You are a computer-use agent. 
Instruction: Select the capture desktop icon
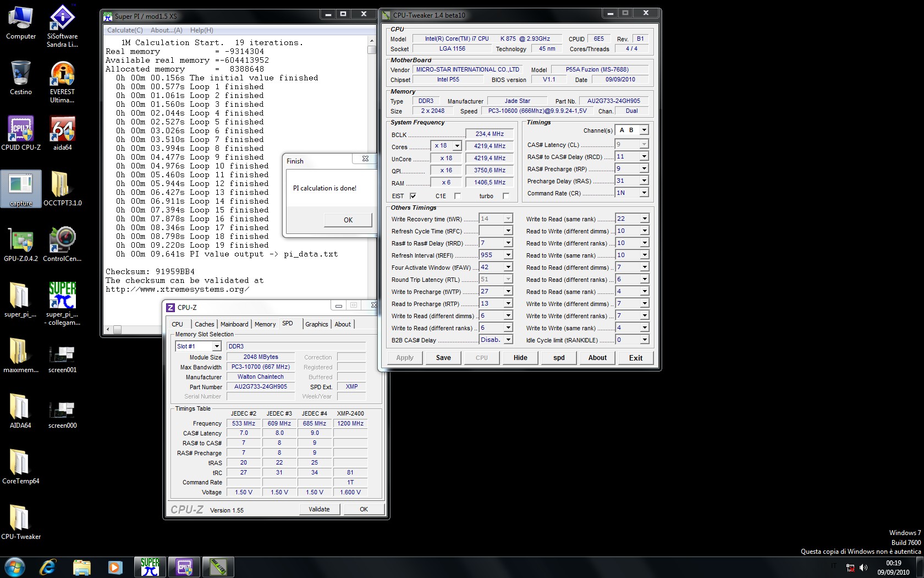tap(21, 189)
